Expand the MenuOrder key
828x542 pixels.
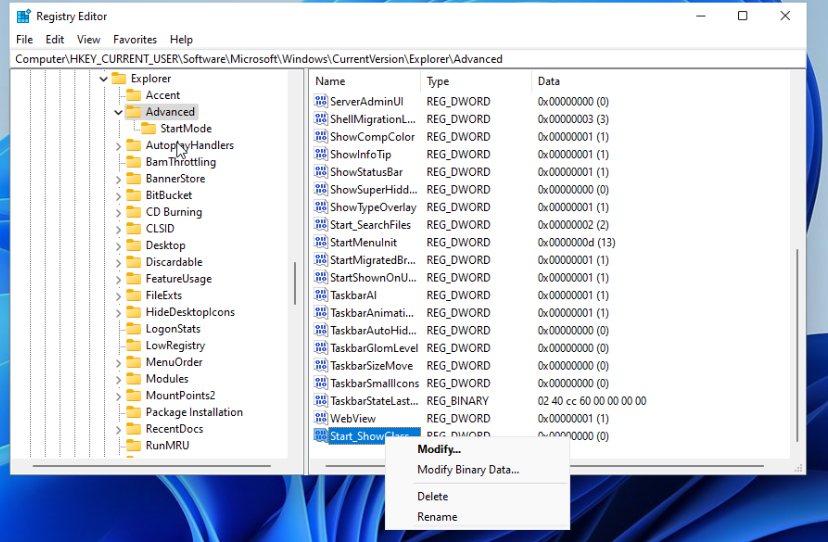118,363
